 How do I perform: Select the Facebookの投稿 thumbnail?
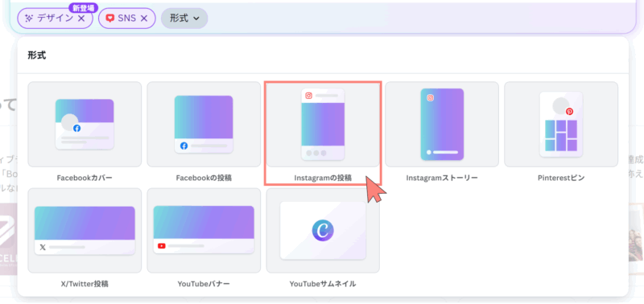(x=204, y=125)
